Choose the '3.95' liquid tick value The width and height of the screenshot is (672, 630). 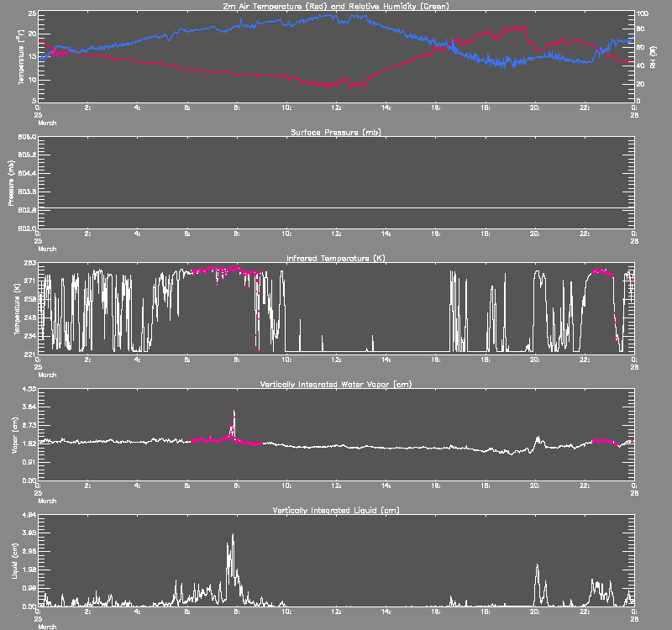pyautogui.click(x=29, y=533)
